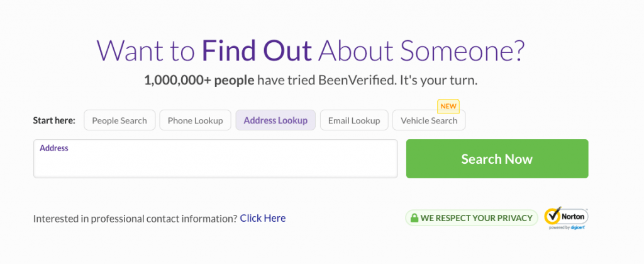The image size is (644, 264).
Task: Click the Norton name in the seal
Action: pos(572,215)
